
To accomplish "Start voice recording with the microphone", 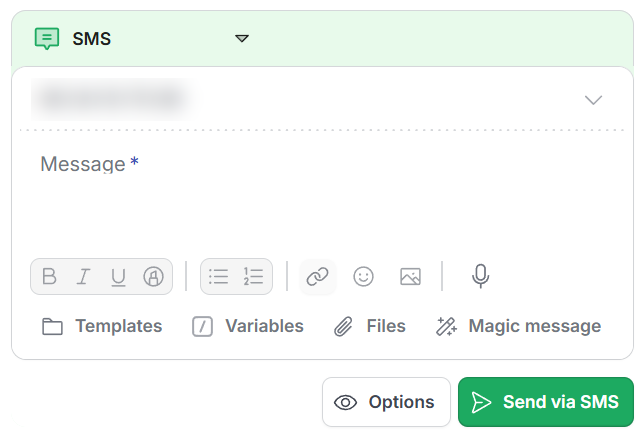I will pyautogui.click(x=480, y=276).
